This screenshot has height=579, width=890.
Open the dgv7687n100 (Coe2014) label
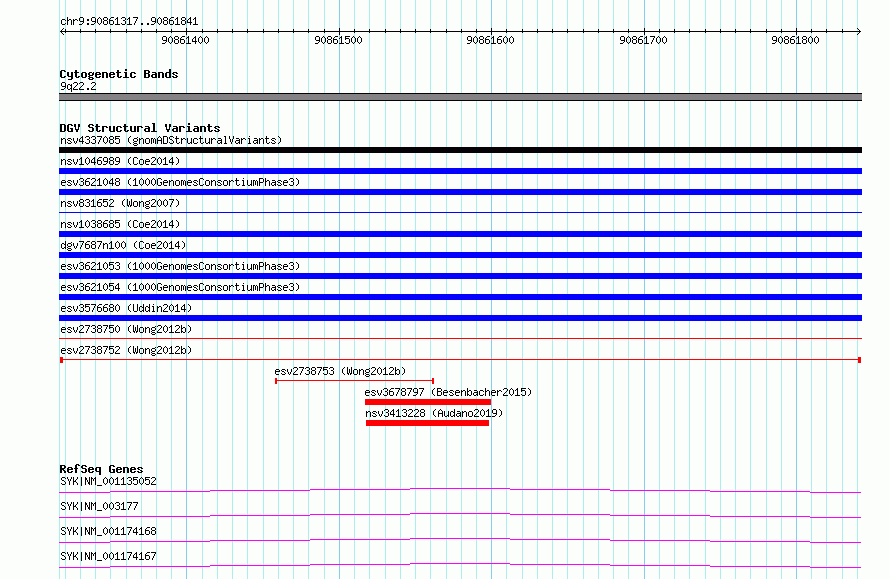(x=123, y=245)
